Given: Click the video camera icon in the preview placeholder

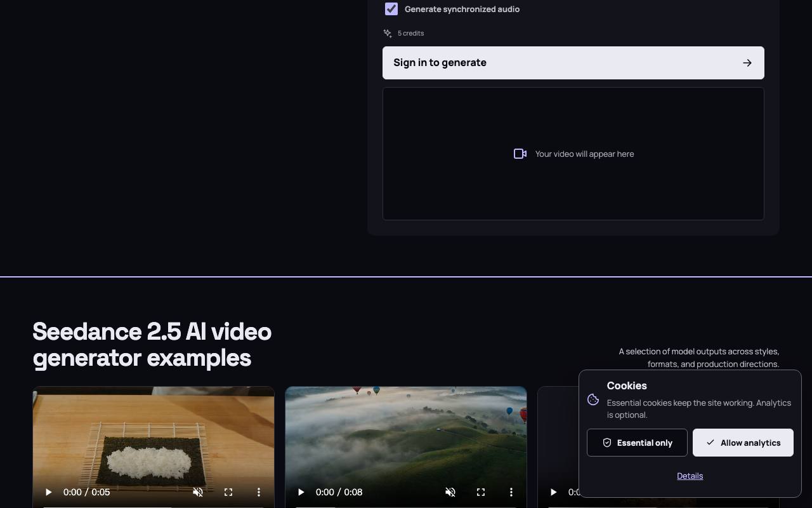Looking at the screenshot, I should point(520,154).
